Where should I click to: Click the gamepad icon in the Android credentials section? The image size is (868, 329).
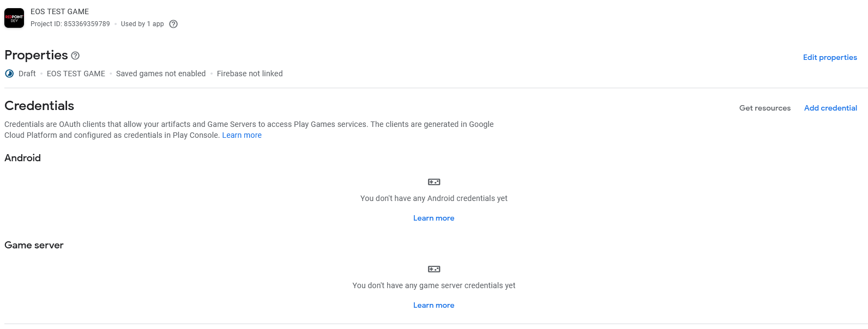tap(433, 181)
